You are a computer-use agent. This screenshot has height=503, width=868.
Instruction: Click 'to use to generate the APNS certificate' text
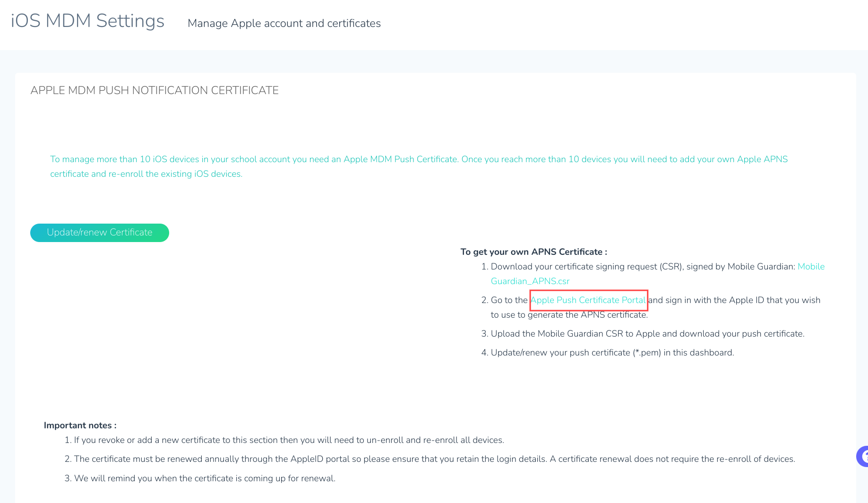coord(569,315)
